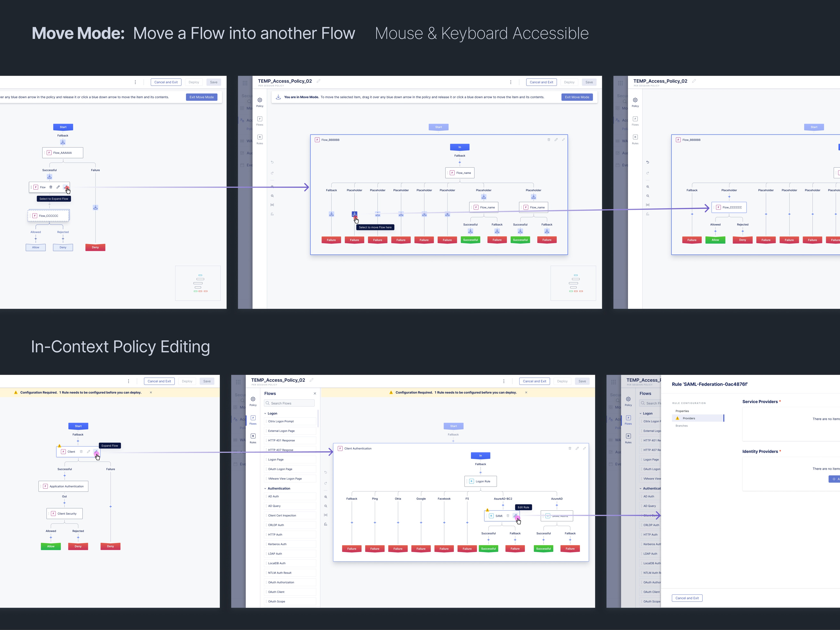The image size is (840, 630).
Task: Click the collapse icon on the Flow_BBBBBB container
Action: tap(563, 140)
